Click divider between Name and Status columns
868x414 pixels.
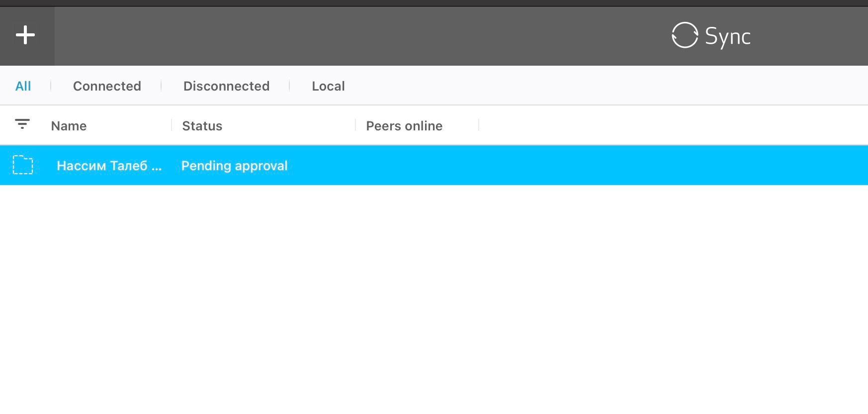[172, 125]
